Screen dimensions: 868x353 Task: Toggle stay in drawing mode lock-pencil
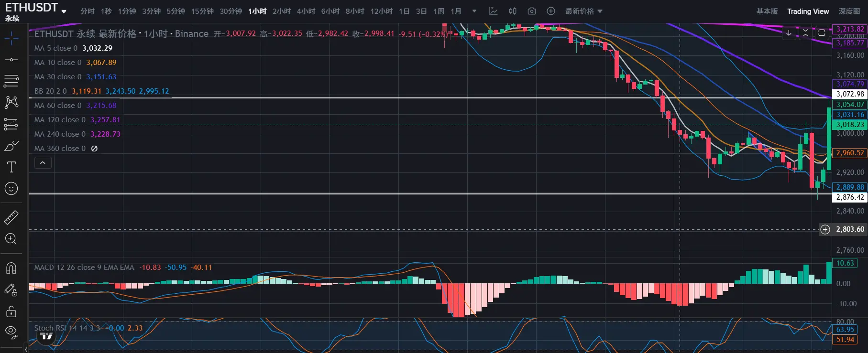[11, 290]
